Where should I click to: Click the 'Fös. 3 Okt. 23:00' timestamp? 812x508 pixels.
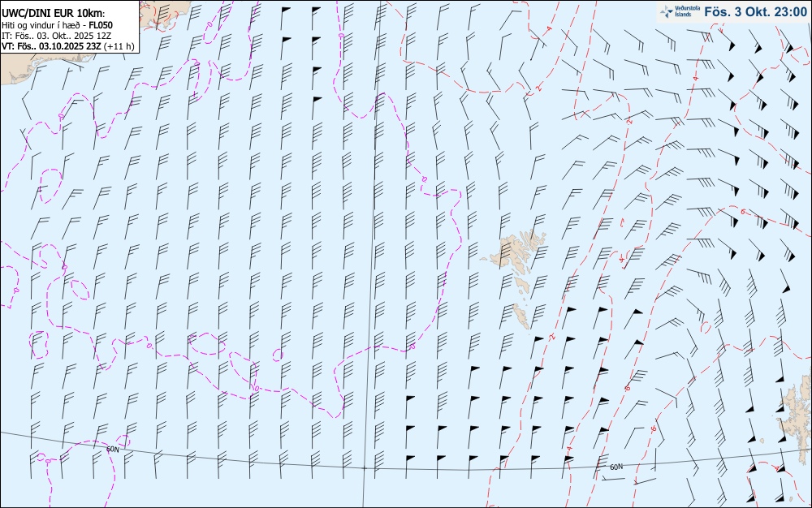click(x=754, y=11)
